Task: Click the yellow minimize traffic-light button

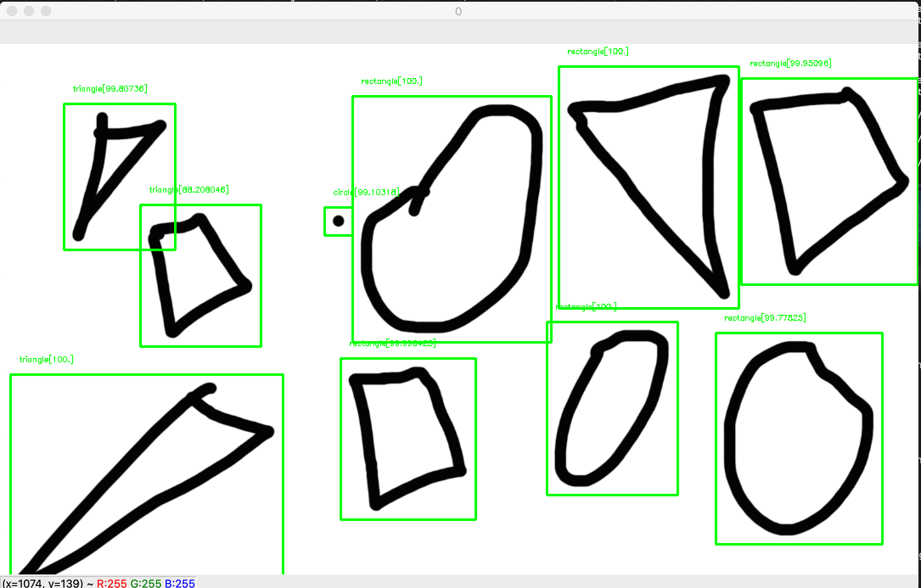Action: coord(29,12)
